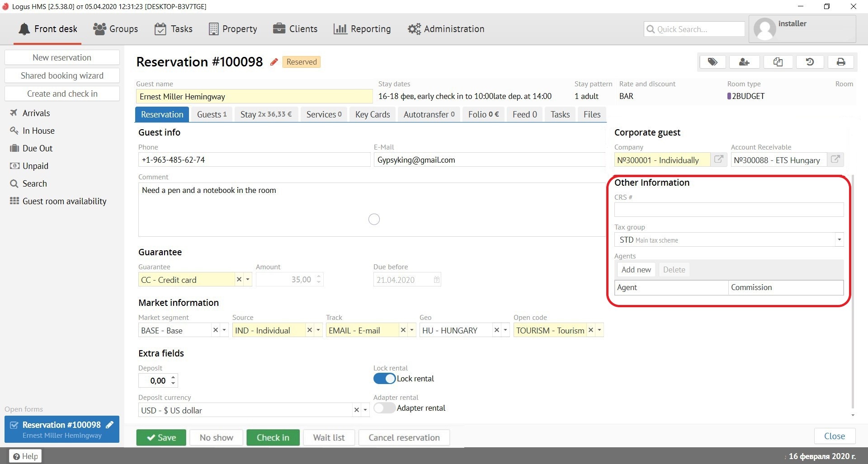Disable the Lock rental toggle
Viewport: 868px width, 464px height.
(x=384, y=379)
